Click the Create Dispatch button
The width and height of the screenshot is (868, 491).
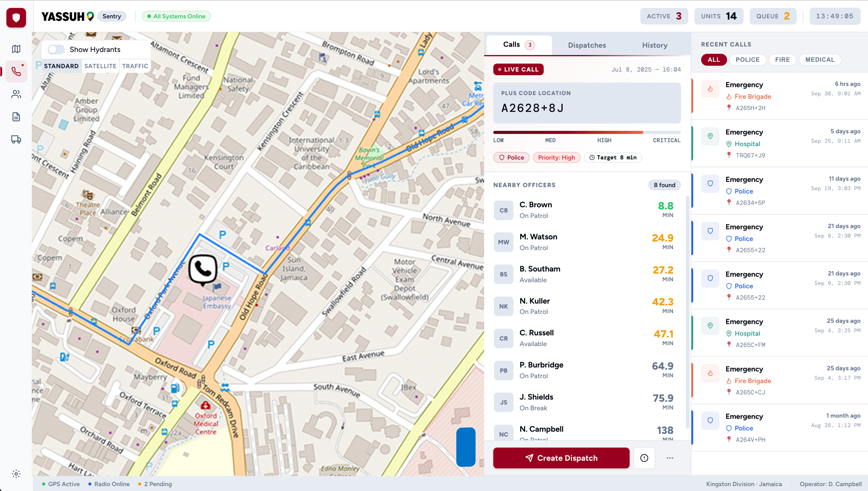(561, 458)
